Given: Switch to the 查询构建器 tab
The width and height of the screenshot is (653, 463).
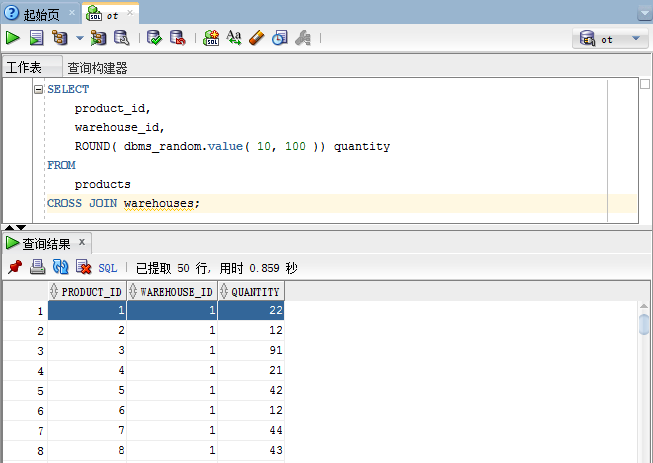Looking at the screenshot, I should pos(97,68).
